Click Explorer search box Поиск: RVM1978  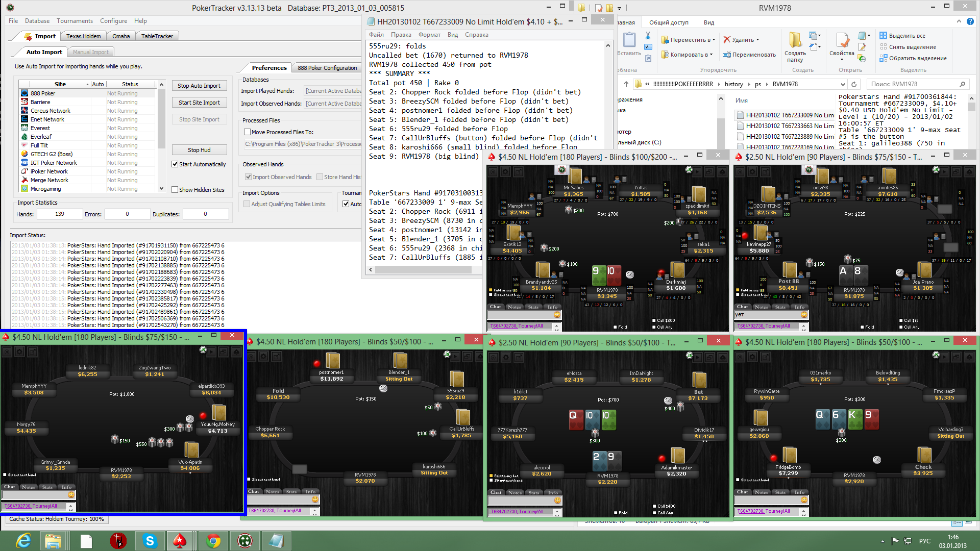pyautogui.click(x=918, y=84)
